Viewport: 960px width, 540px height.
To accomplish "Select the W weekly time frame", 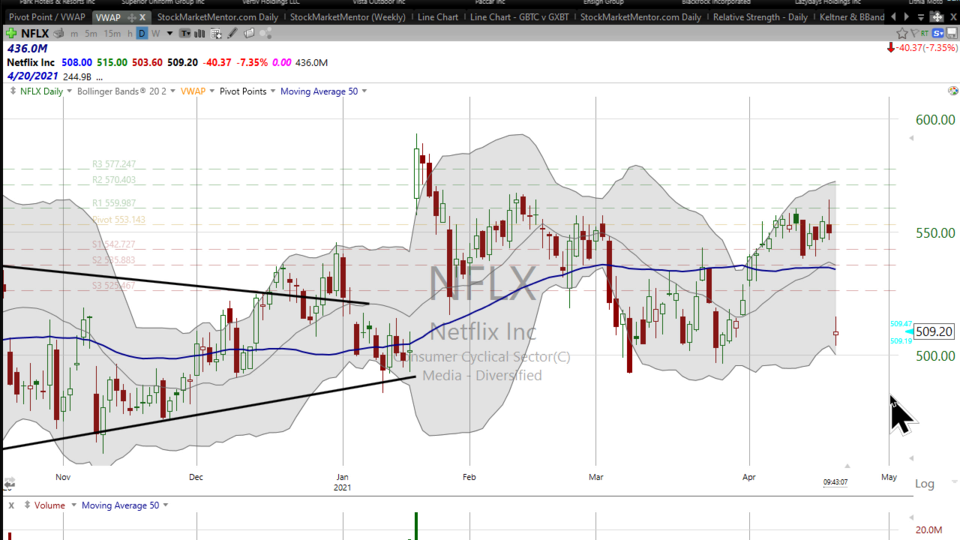I will coord(155,33).
